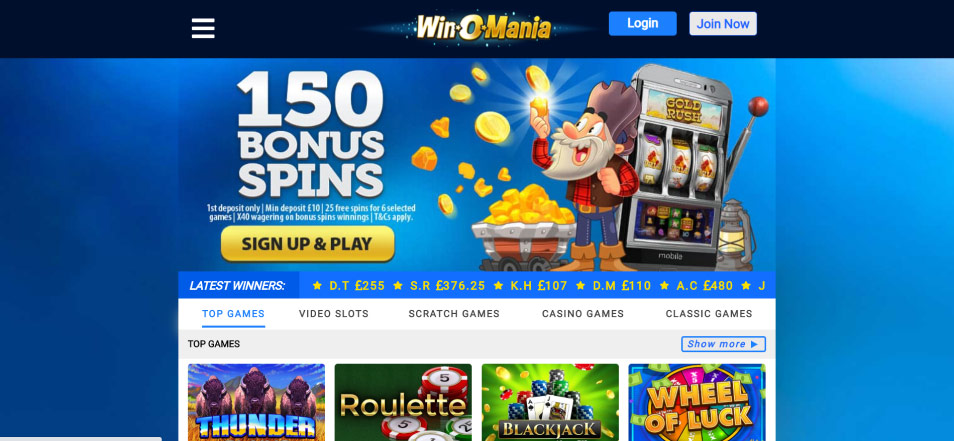Click the Login button

coord(642,23)
